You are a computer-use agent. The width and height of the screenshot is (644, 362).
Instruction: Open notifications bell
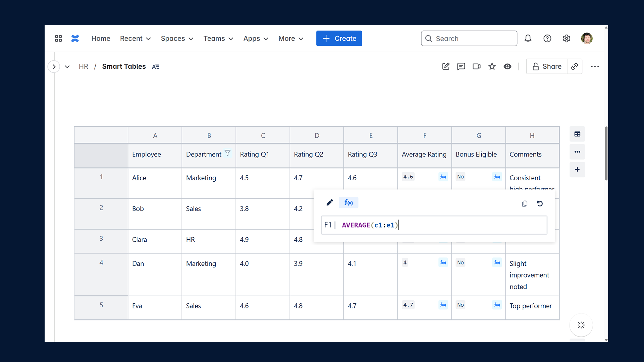[528, 39]
